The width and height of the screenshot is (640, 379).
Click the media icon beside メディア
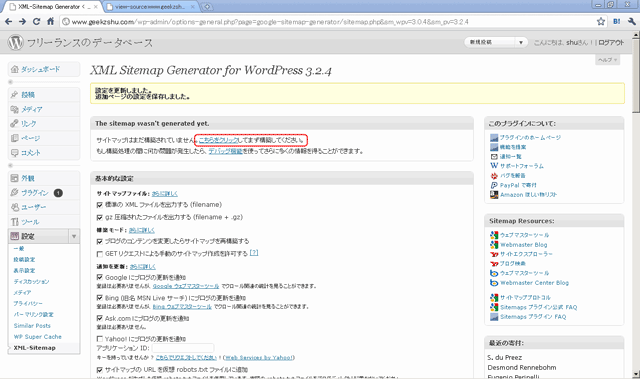14,109
